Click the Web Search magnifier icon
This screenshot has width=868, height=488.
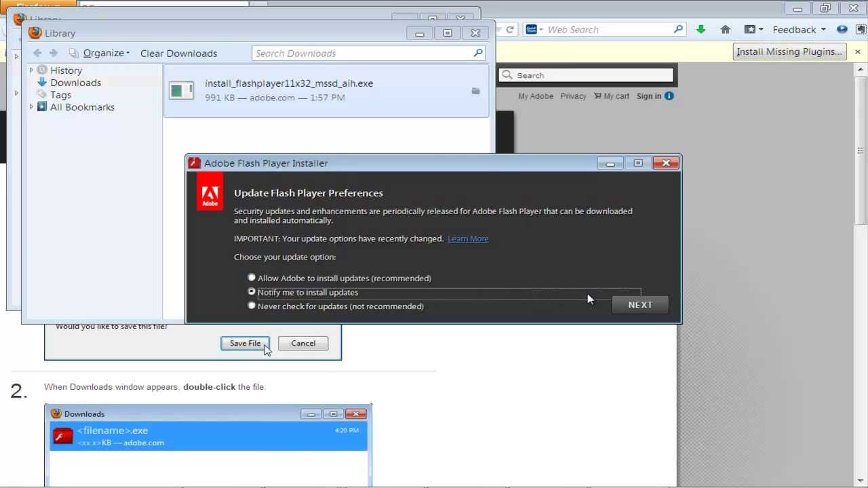(678, 29)
